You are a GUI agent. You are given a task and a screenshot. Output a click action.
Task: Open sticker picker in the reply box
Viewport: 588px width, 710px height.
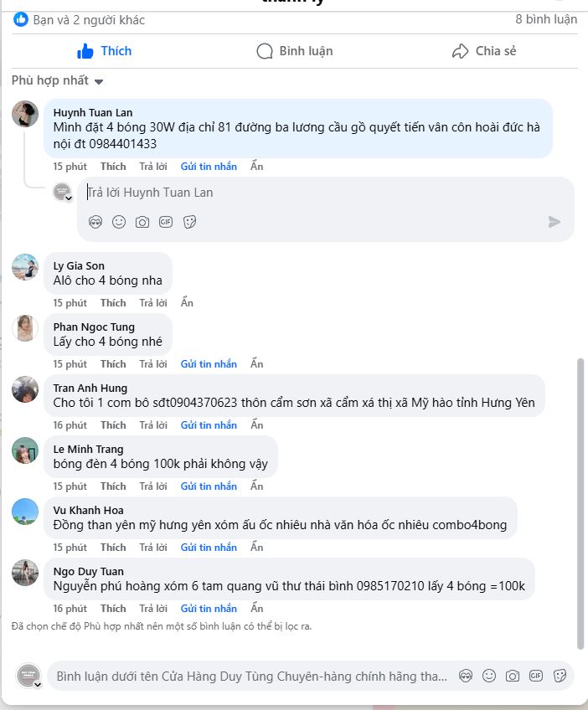(x=189, y=222)
